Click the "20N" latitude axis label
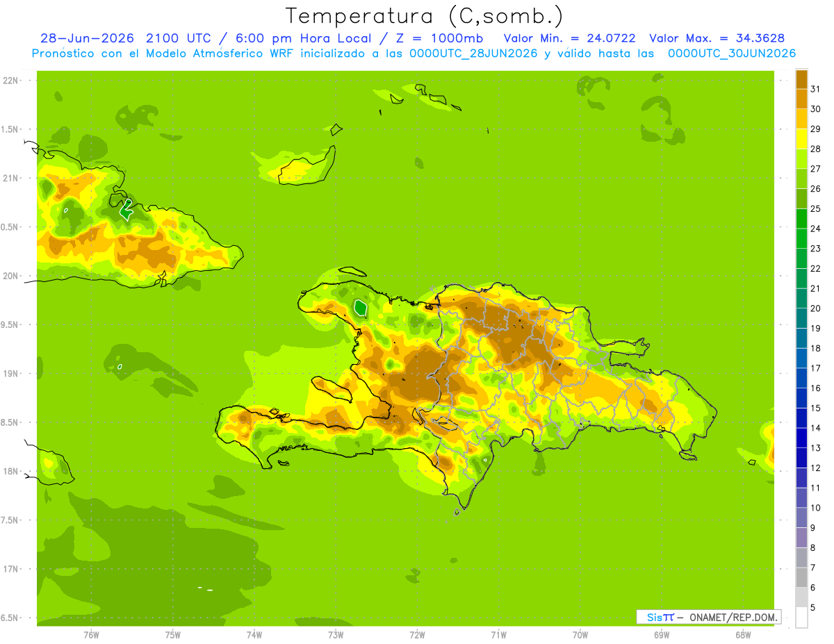 11,276
